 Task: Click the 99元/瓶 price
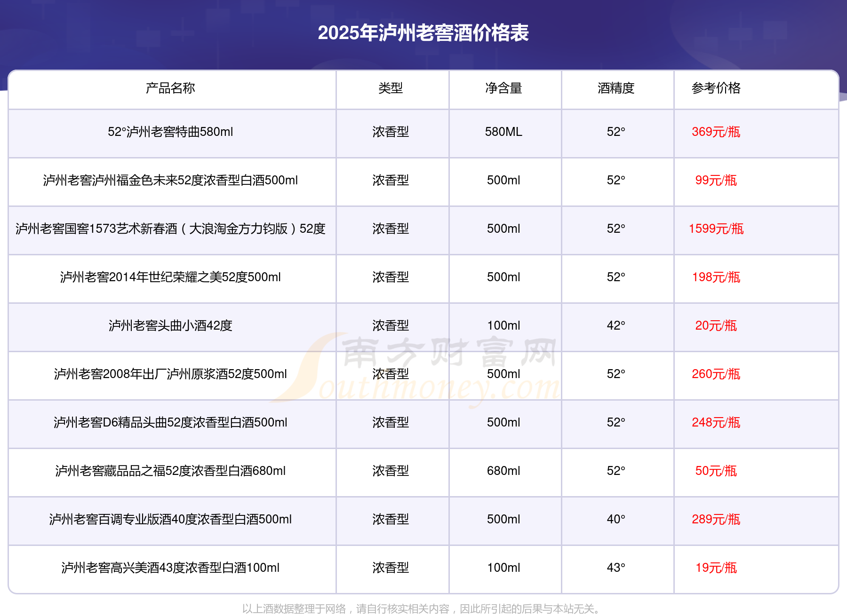pyautogui.click(x=716, y=180)
